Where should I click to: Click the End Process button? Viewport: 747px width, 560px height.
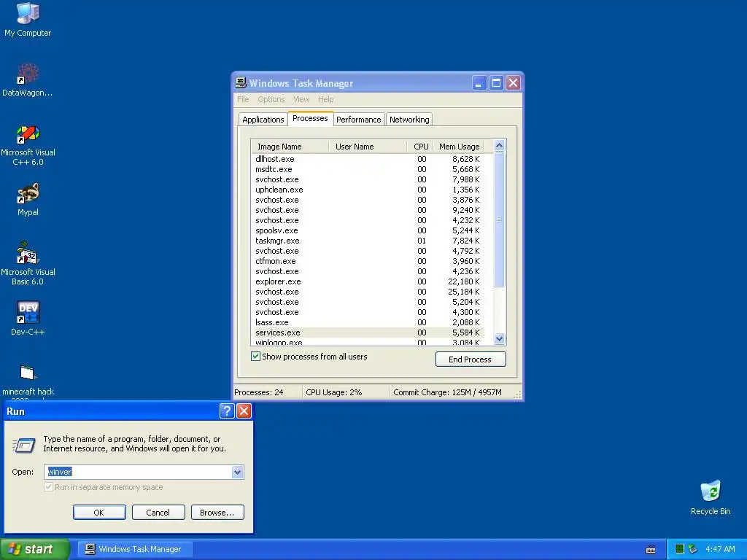click(471, 359)
